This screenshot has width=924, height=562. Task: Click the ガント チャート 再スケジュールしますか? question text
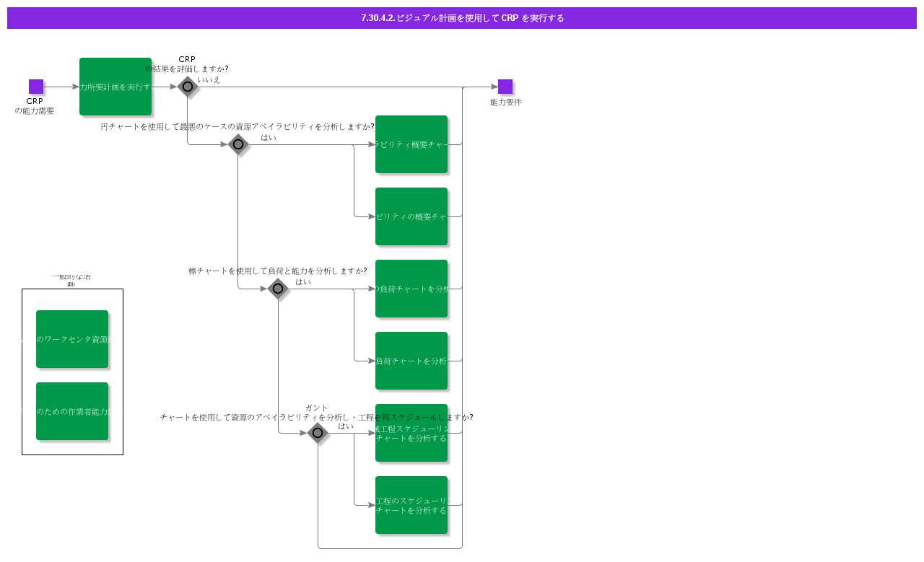pyautogui.click(x=316, y=413)
